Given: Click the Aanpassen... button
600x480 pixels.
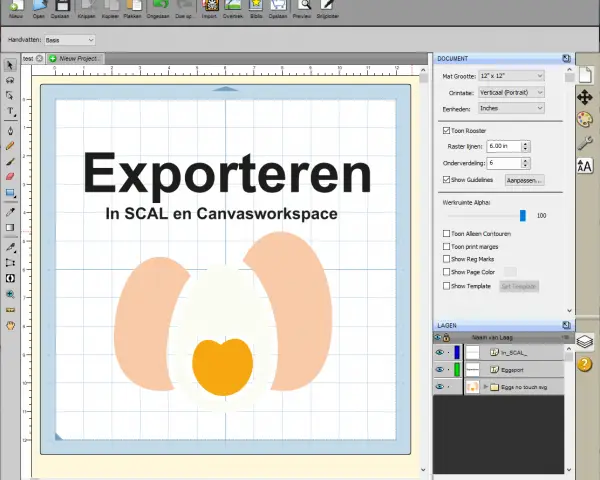Looking at the screenshot, I should click(x=524, y=180).
